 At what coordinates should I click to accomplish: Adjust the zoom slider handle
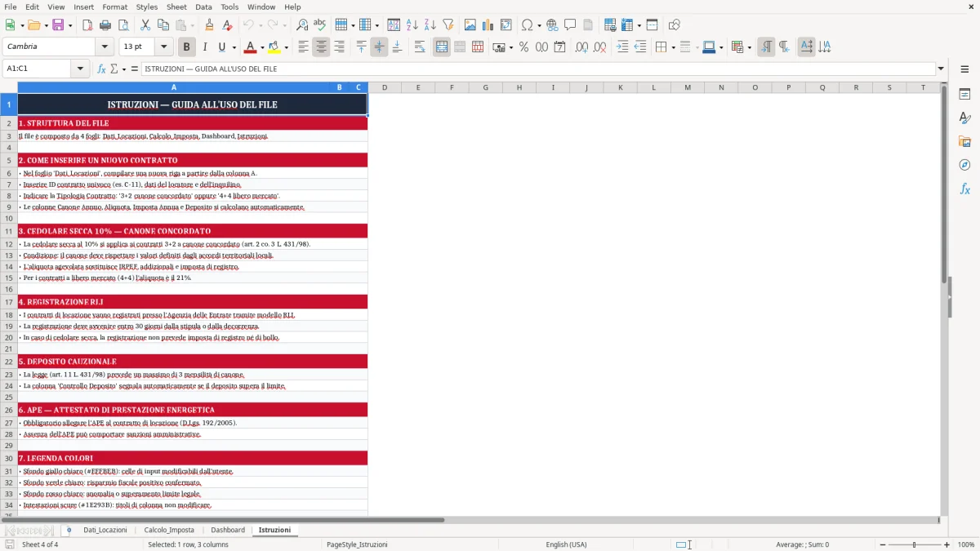click(x=914, y=544)
